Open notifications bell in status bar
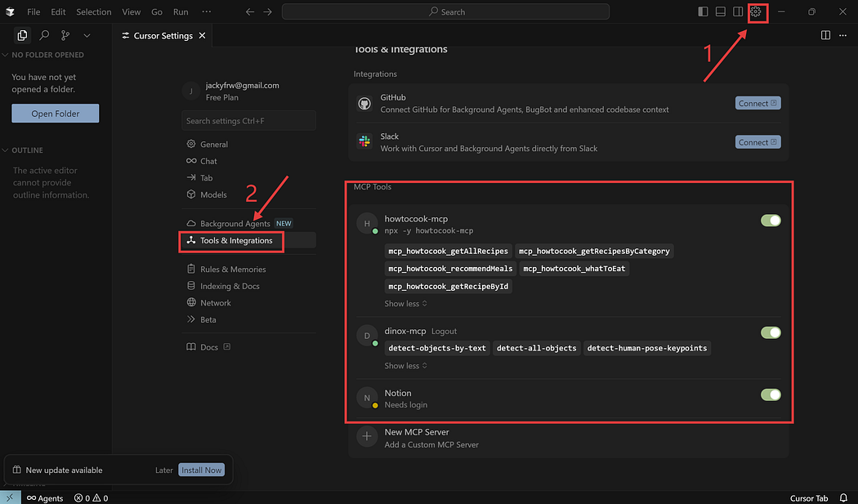The width and height of the screenshot is (858, 504). coord(843,498)
